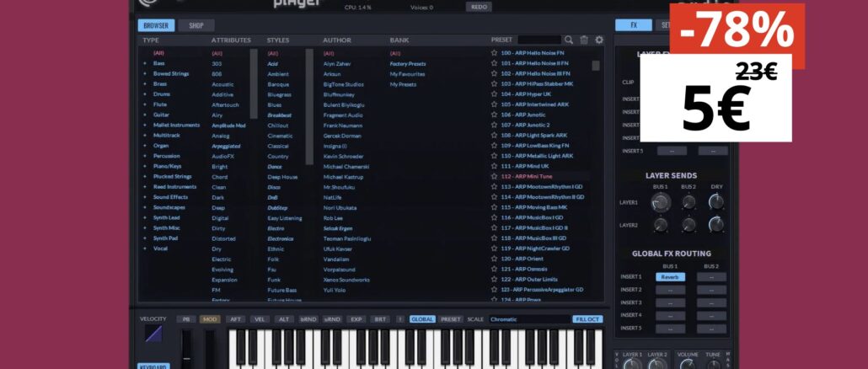Star the selected 112 - ARP Mini Tune preset
868x369 pixels.
tap(494, 176)
